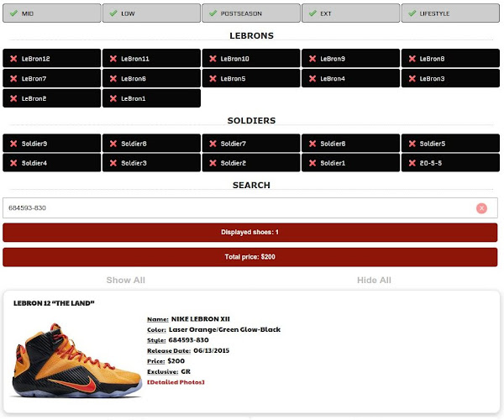Click the LeBron 12 shoe image
Image resolution: width=504 pixels, height=420 pixels.
pos(76,360)
